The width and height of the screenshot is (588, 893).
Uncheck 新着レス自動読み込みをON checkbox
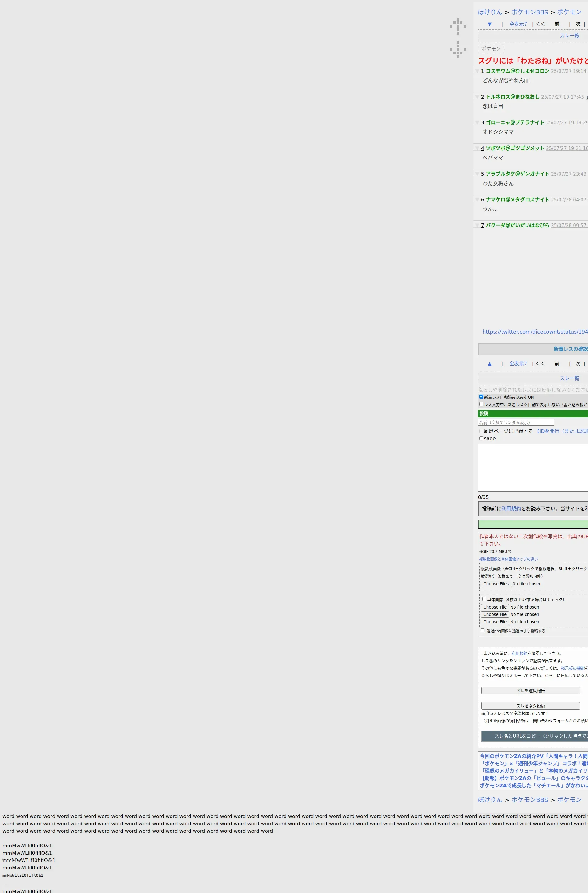click(x=481, y=396)
